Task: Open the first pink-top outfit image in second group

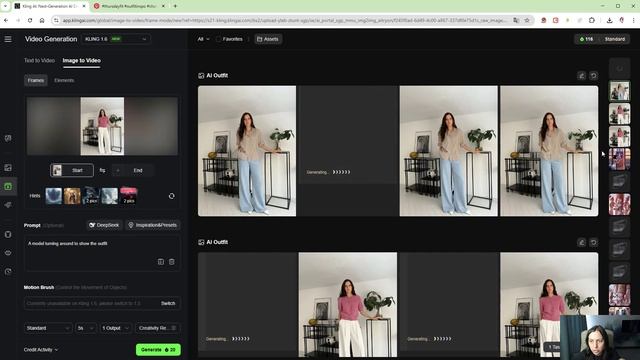Action: 348,304
